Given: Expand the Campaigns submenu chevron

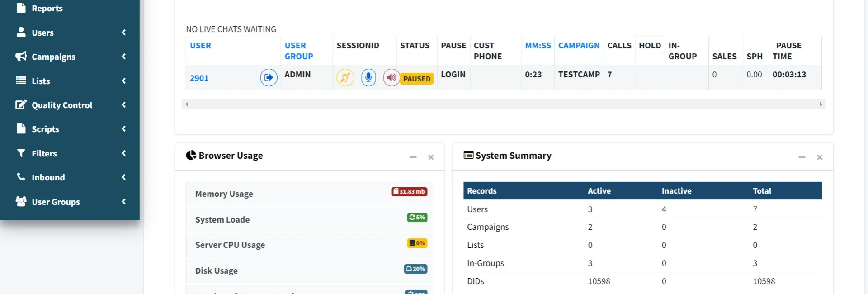Looking at the screenshot, I should 123,57.
